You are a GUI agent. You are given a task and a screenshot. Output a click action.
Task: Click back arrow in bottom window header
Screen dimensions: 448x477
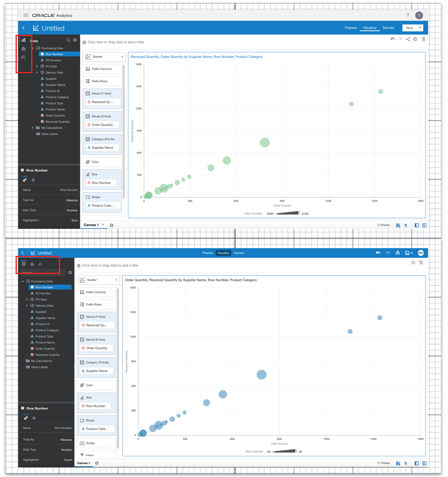click(x=22, y=253)
